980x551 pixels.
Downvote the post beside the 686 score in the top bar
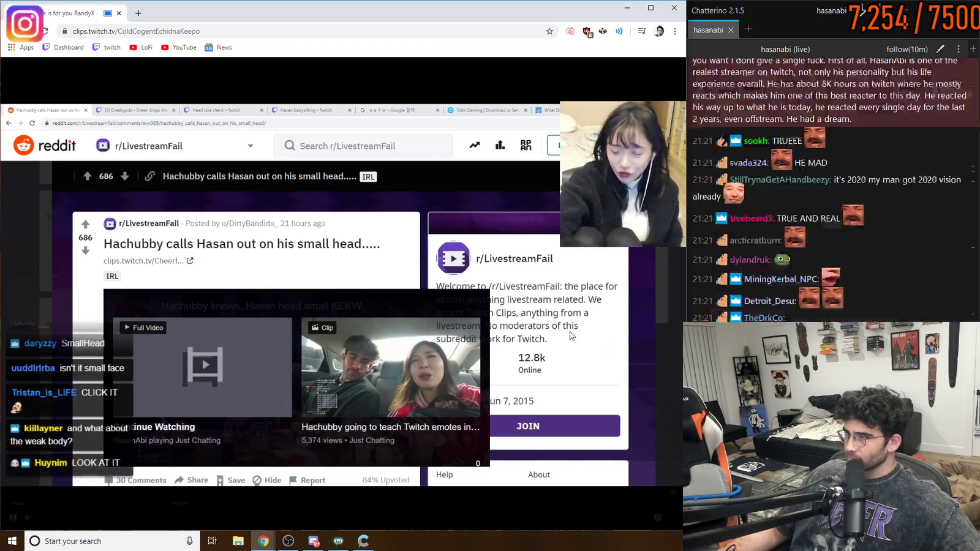[125, 176]
